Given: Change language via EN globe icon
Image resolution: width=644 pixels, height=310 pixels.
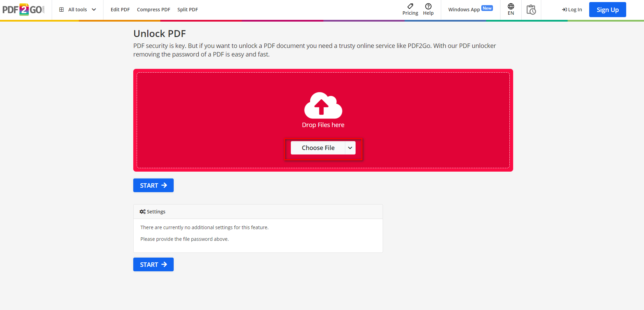Looking at the screenshot, I should point(511,10).
